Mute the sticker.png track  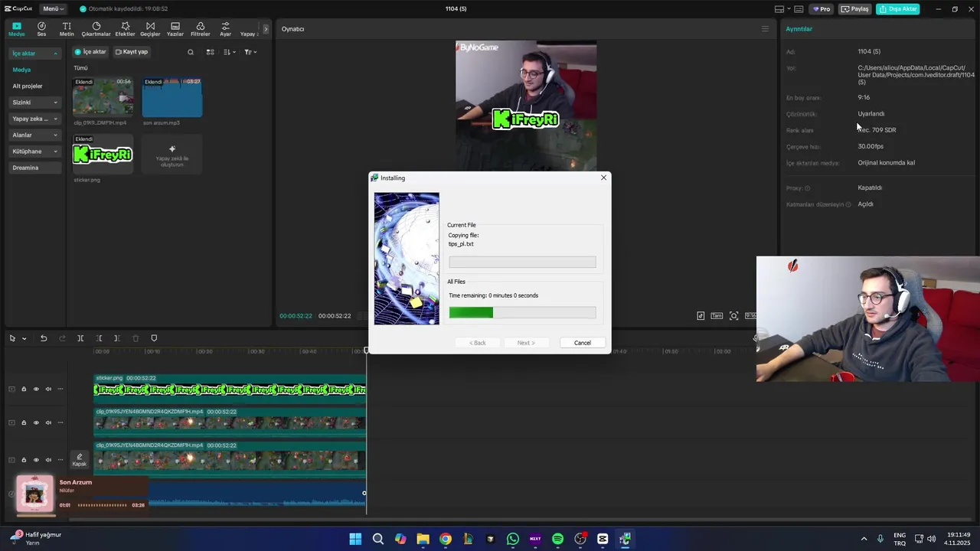[48, 389]
